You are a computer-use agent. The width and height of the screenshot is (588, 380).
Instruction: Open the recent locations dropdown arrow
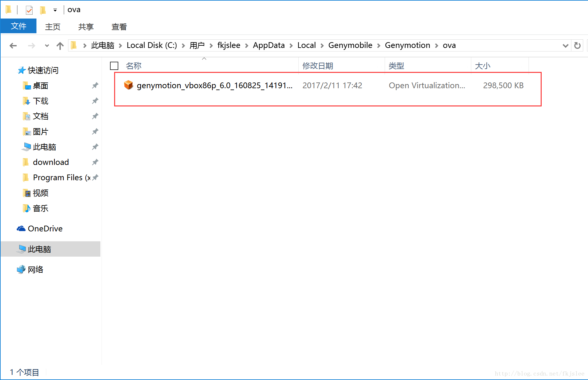coord(47,46)
